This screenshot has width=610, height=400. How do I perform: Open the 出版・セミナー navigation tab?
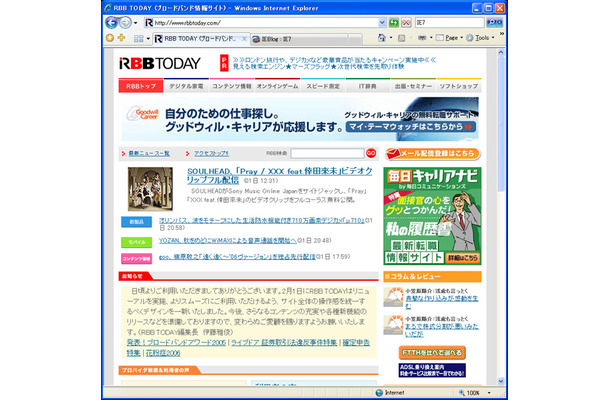click(413, 86)
